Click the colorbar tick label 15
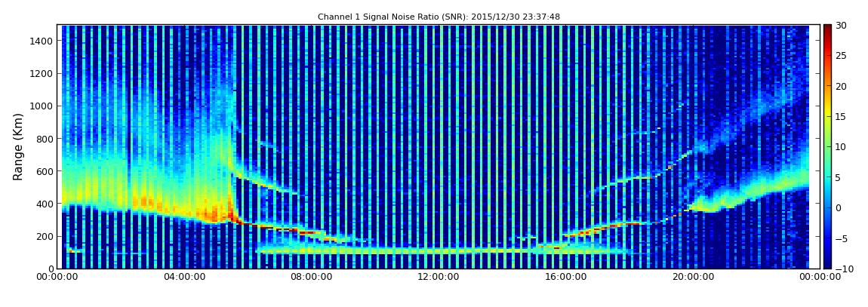 coord(842,117)
